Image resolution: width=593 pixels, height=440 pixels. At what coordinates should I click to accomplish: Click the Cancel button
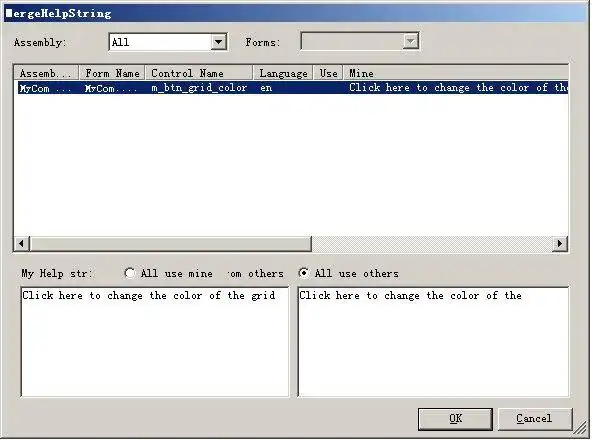click(x=535, y=419)
